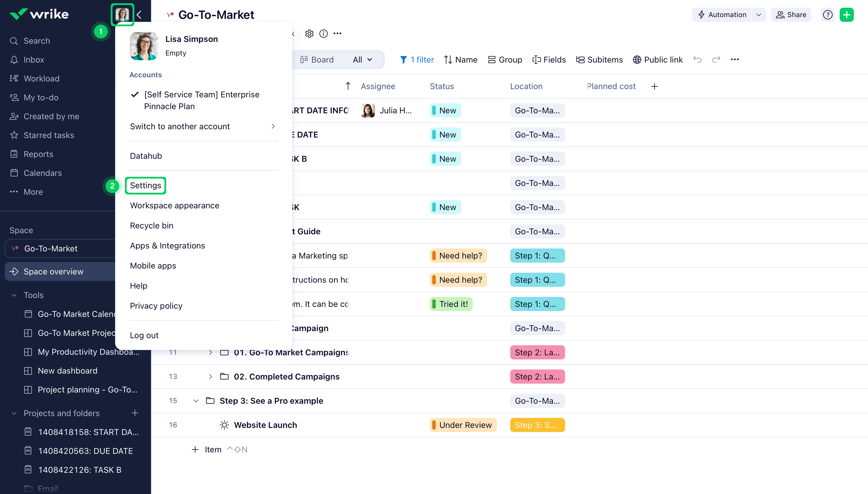The width and height of the screenshot is (868, 494).
Task: Open Automation dropdown arrow
Action: (758, 14)
